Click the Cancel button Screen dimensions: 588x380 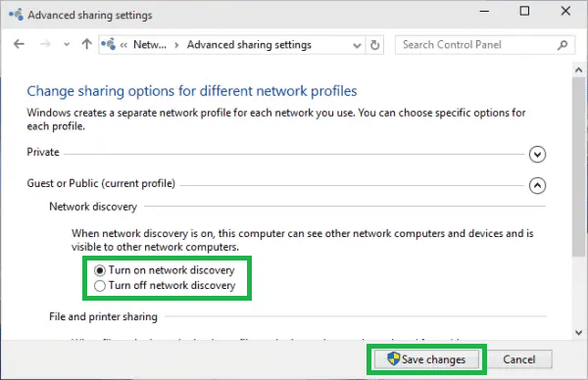519,359
